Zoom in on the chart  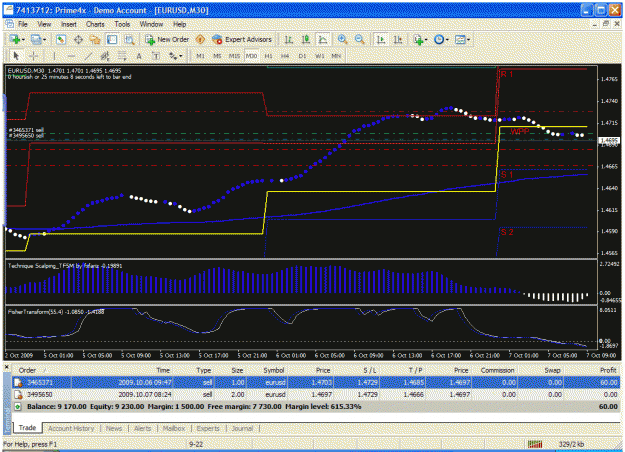342,39
